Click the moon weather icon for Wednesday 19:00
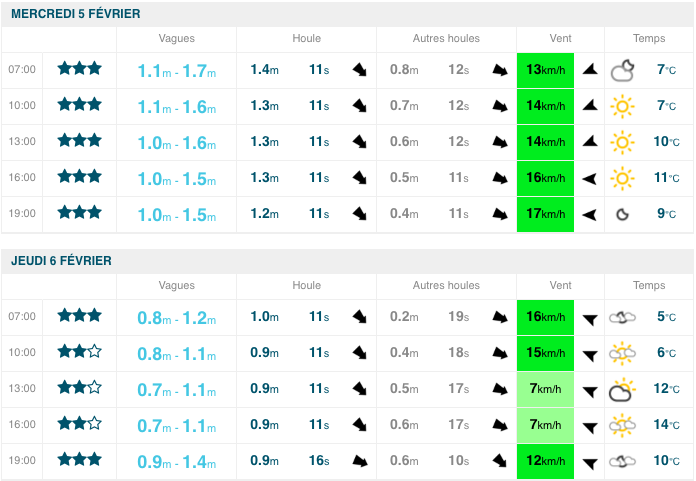The width and height of the screenshot is (696, 481). tap(622, 214)
